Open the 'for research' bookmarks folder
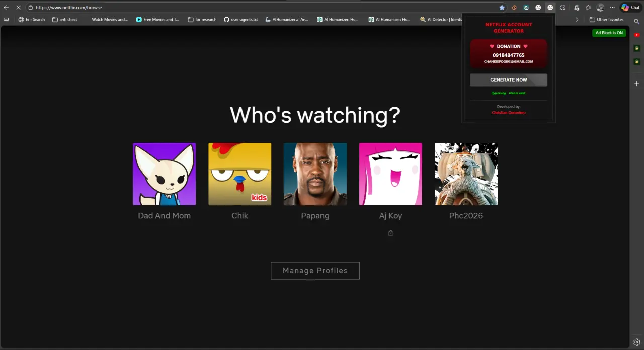Viewport: 644px width, 350px height. 202,20
